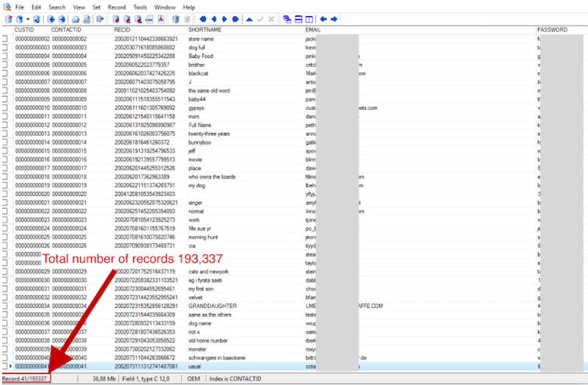This screenshot has width=588, height=385.
Task: Select the 'blackcat' shortname cell
Action: (x=245, y=73)
